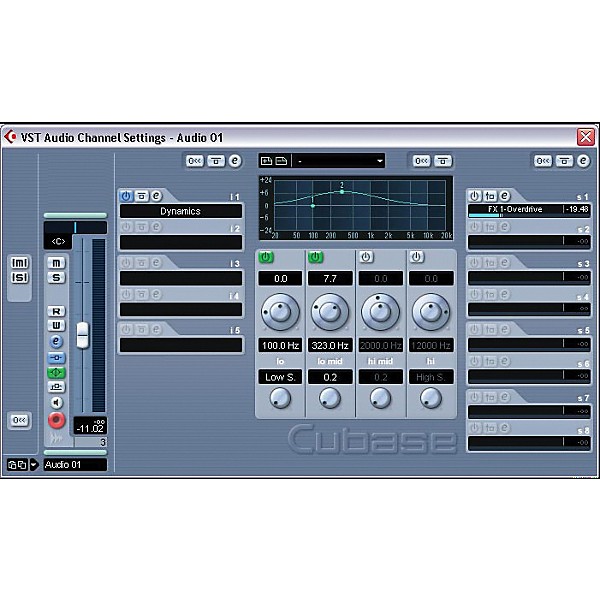This screenshot has width=600, height=600.
Task: Click the sends bypass icon in channel strip
Action: point(56,387)
